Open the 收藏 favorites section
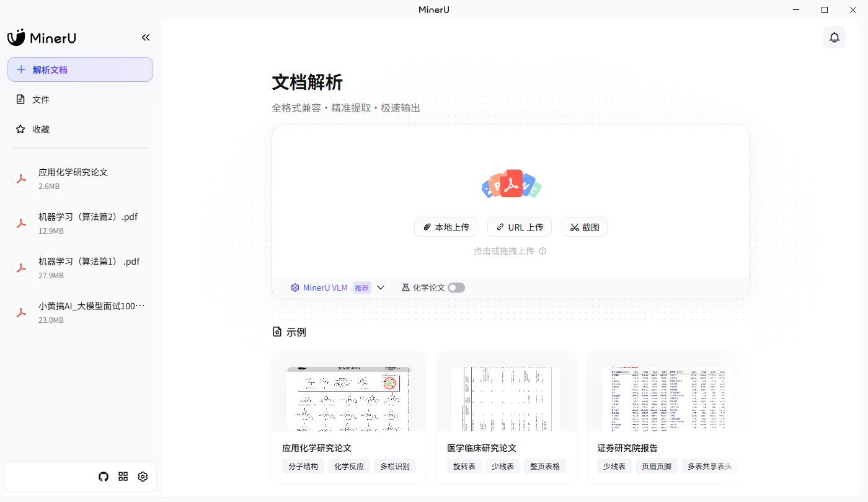The width and height of the screenshot is (868, 502). pyautogui.click(x=80, y=129)
